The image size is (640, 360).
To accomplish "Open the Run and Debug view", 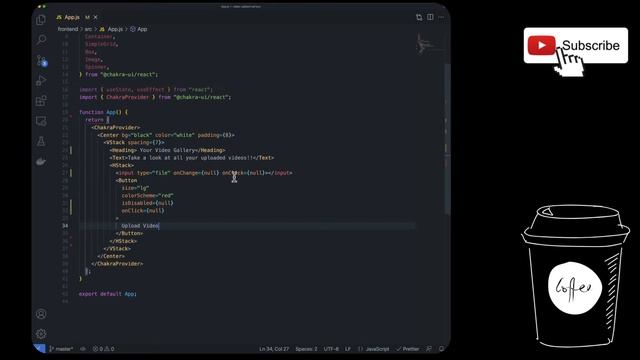I will 41,80.
